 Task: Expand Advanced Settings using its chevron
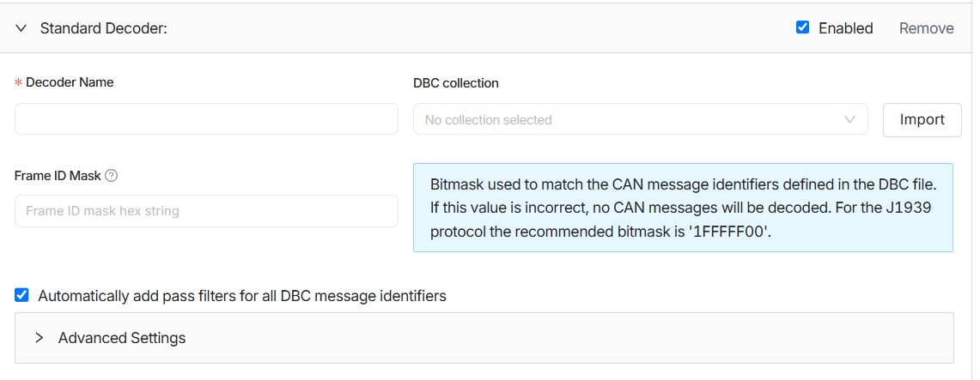pyautogui.click(x=40, y=338)
